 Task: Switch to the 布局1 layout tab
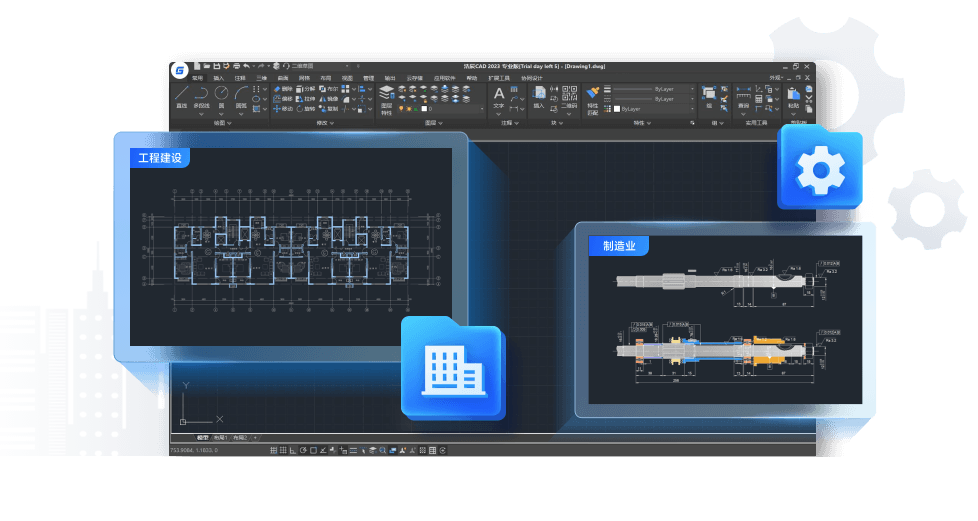pyautogui.click(x=221, y=438)
